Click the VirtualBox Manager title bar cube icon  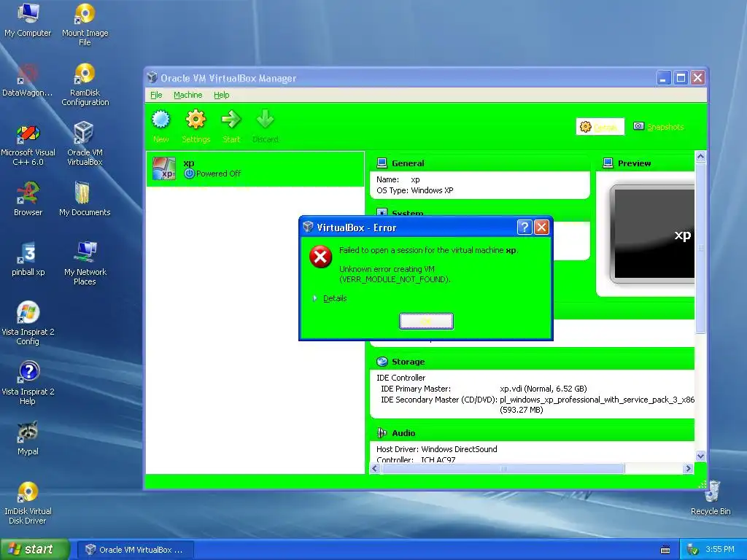pyautogui.click(x=152, y=77)
